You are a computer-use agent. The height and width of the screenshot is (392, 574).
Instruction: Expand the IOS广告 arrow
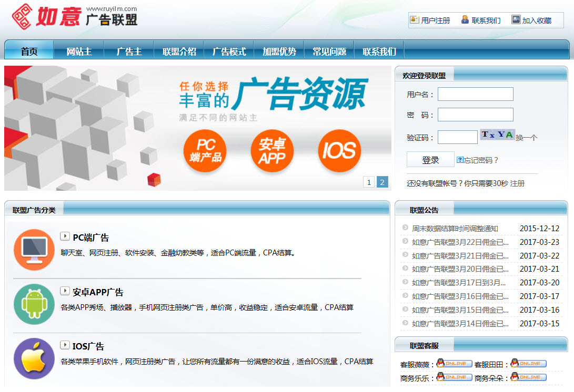[65, 345]
